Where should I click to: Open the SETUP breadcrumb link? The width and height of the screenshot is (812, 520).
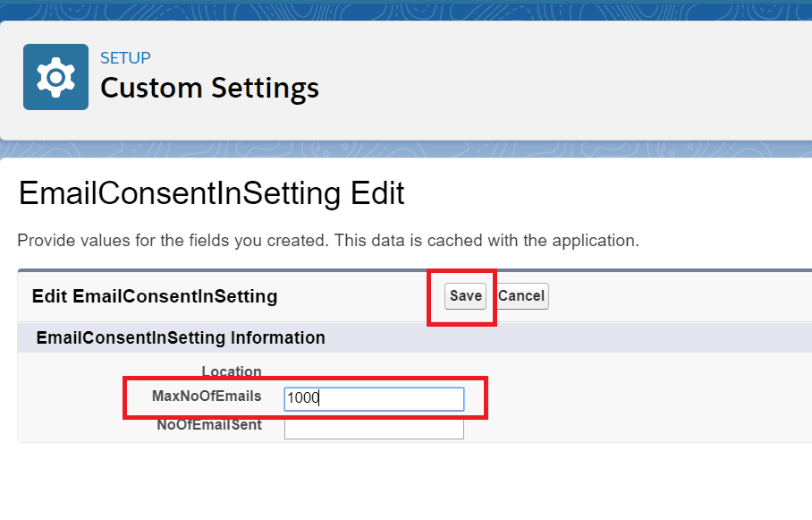[125, 57]
